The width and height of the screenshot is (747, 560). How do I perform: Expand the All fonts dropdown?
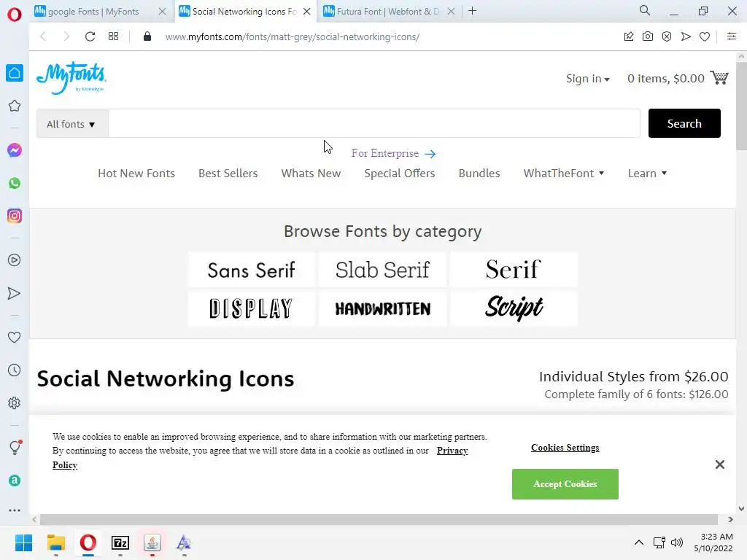(72, 124)
